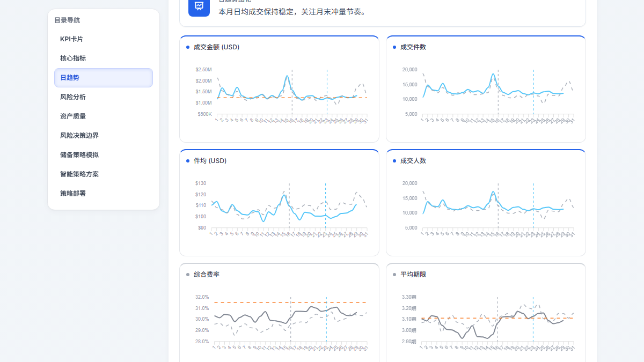Click the blue dot beside 成交件数
Viewport: 644px width, 362px height.
click(x=394, y=47)
